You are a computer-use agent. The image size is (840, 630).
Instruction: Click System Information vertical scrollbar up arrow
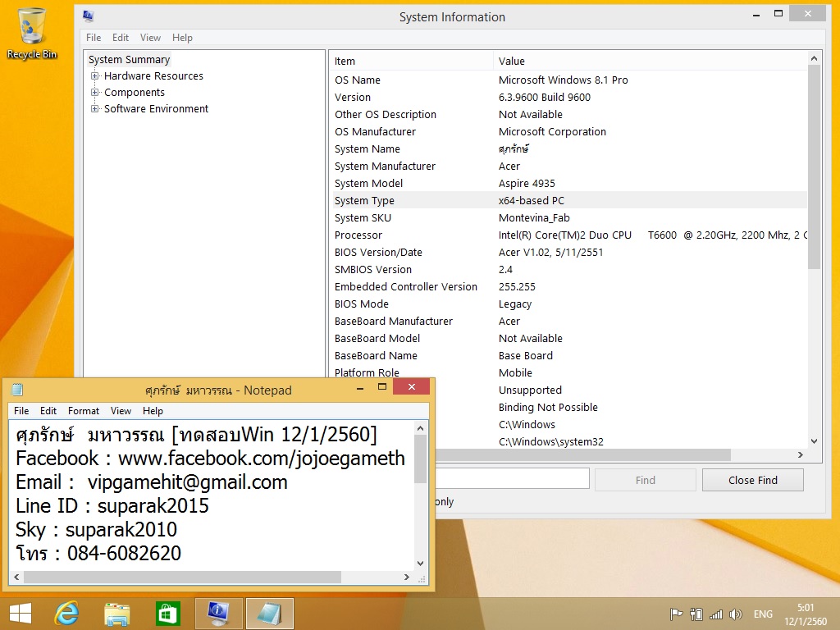click(815, 58)
